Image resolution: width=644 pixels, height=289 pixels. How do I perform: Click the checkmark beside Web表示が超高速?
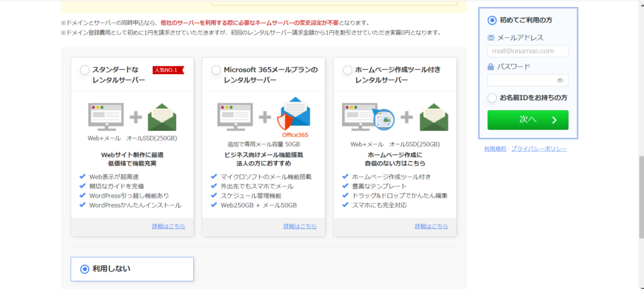(x=82, y=177)
